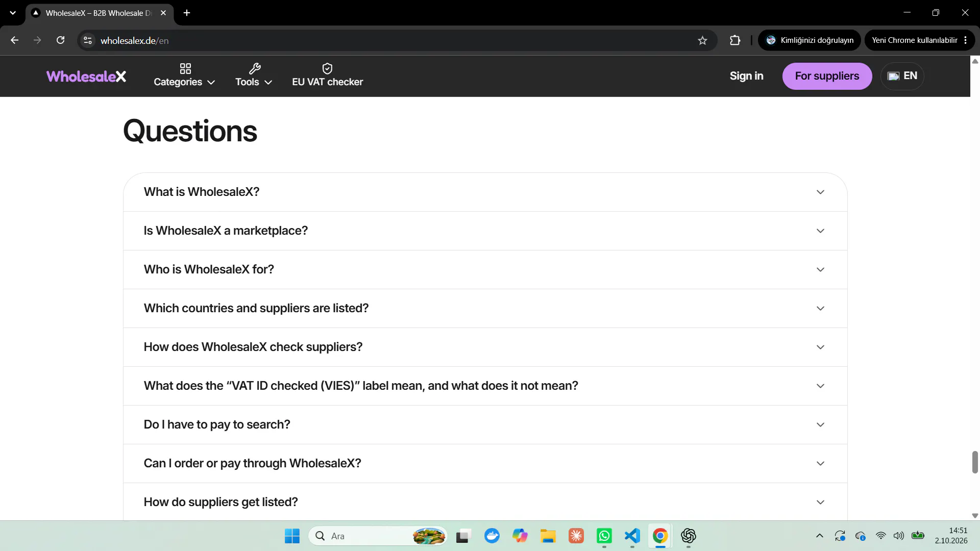Screen dimensions: 980x551
Task: Expand "Who is WholesaleX for?" question
Action: 485,269
